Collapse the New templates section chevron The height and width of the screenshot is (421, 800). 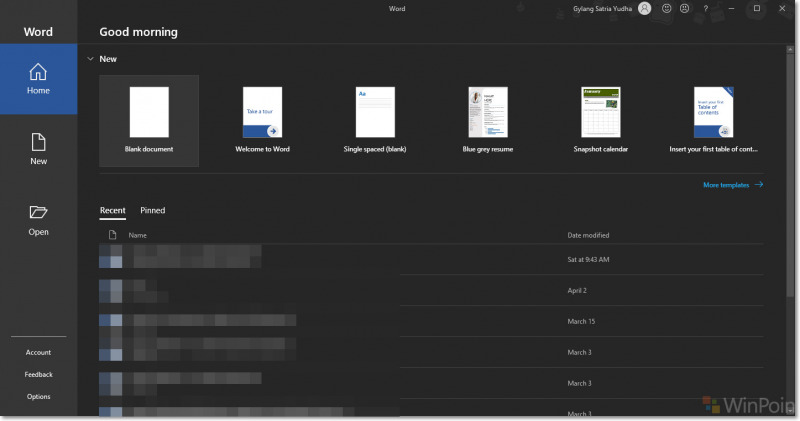pyautogui.click(x=90, y=59)
